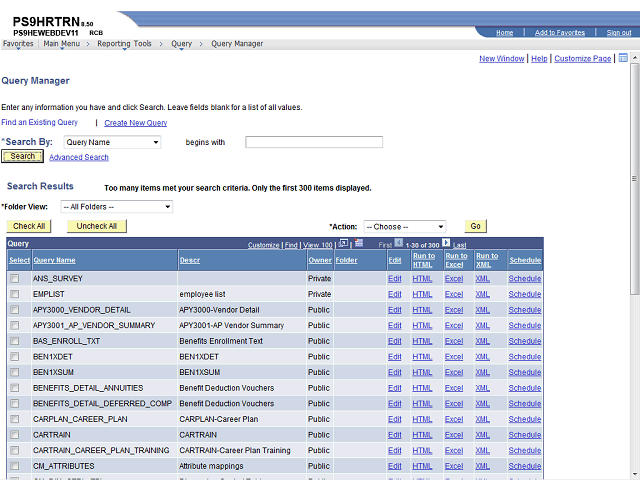Click the BENEFITS_DETAIL_DEFERRED_COMP query name
Image resolution: width=640 pixels, height=480 pixels.
pyautogui.click(x=102, y=404)
